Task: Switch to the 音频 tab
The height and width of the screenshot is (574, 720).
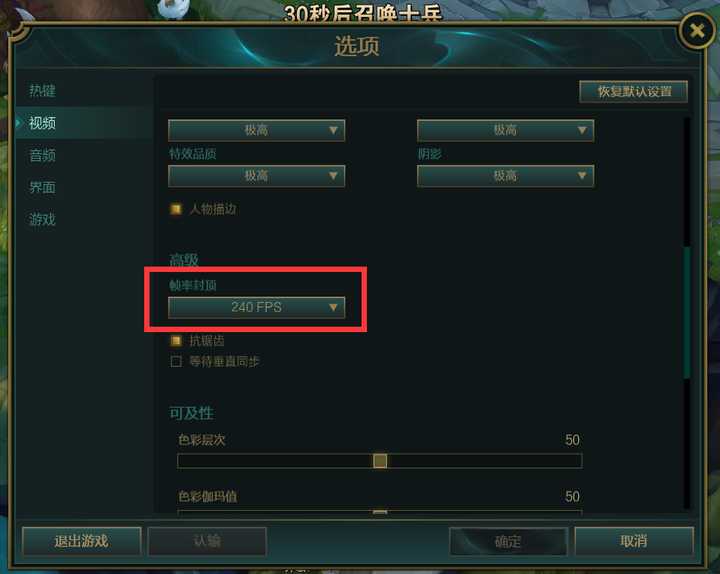Action: pos(42,155)
